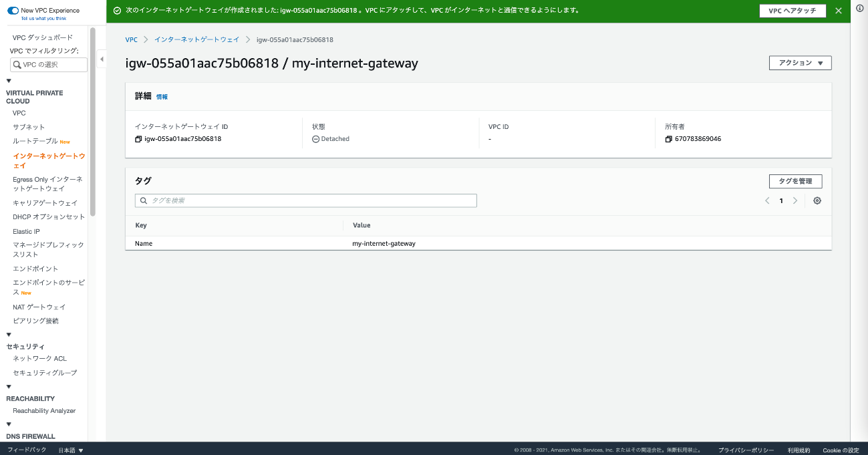Dismiss the green success banner
Screen dimensions: 868x455
click(839, 11)
